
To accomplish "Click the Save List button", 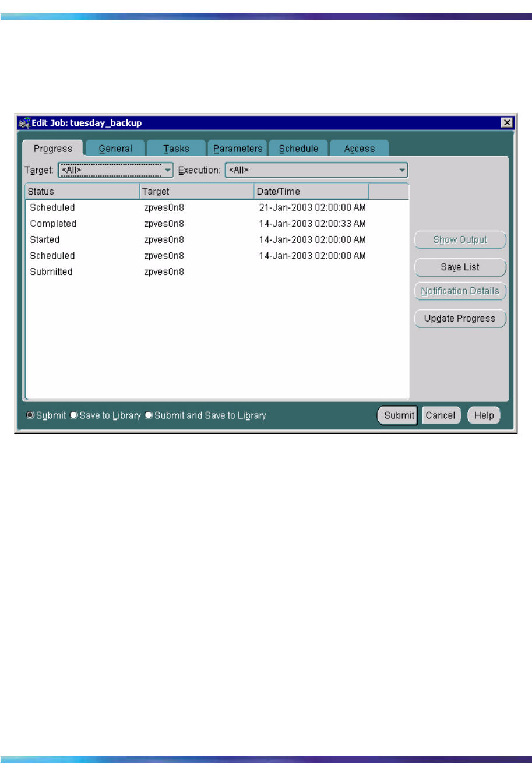I will (460, 267).
